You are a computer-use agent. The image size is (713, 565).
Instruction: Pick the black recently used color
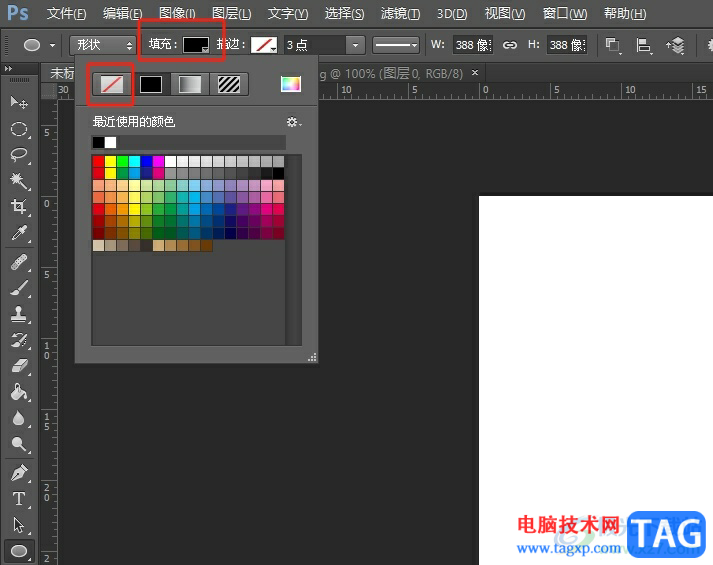(x=98, y=142)
